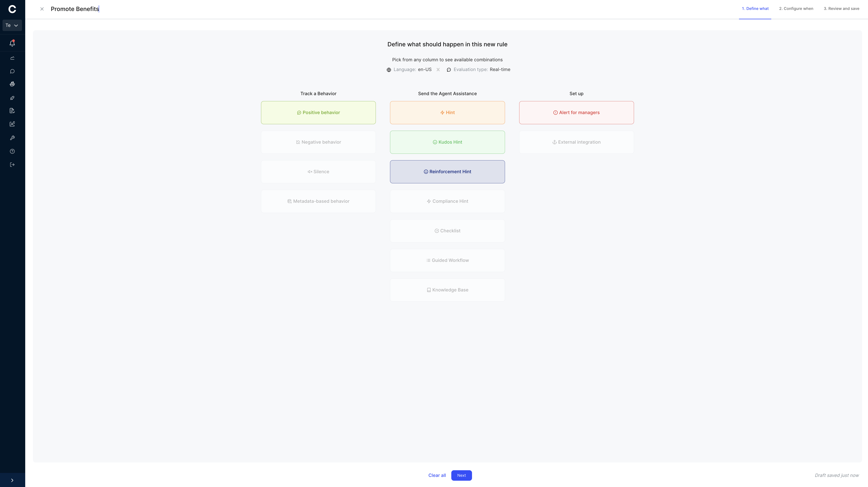Image resolution: width=868 pixels, height=487 pixels.
Task: Expand the Te workspace dropdown
Action: tap(12, 25)
